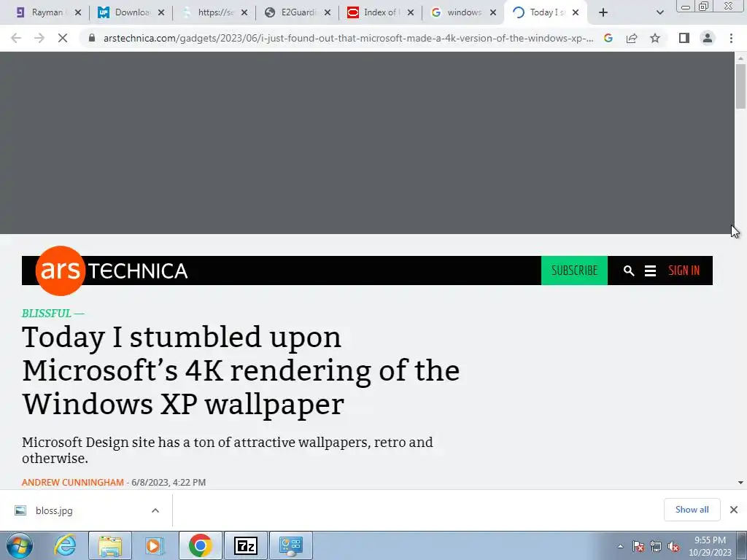Click the page vertical scrollbar thumb

(x=740, y=86)
